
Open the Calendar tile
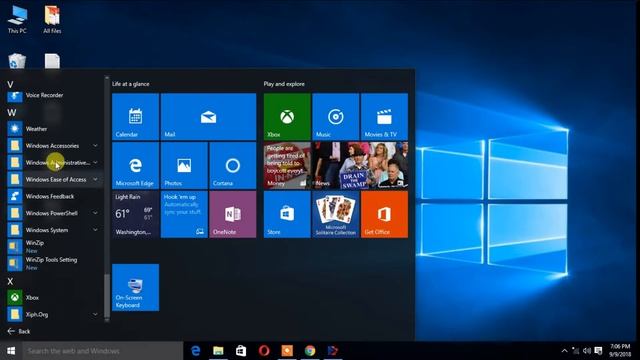coord(136,117)
